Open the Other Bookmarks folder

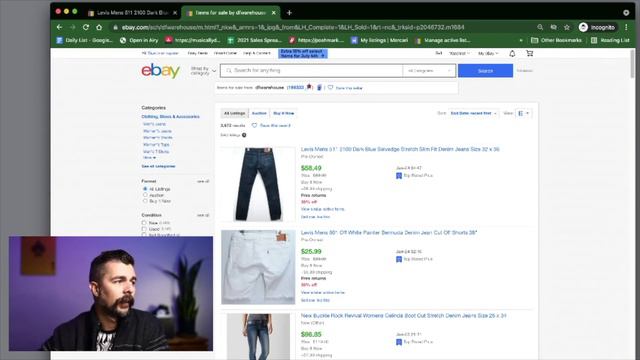click(556, 40)
